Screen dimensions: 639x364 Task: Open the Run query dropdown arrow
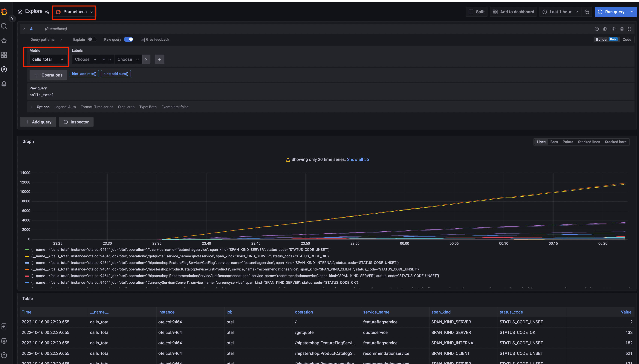tap(632, 12)
